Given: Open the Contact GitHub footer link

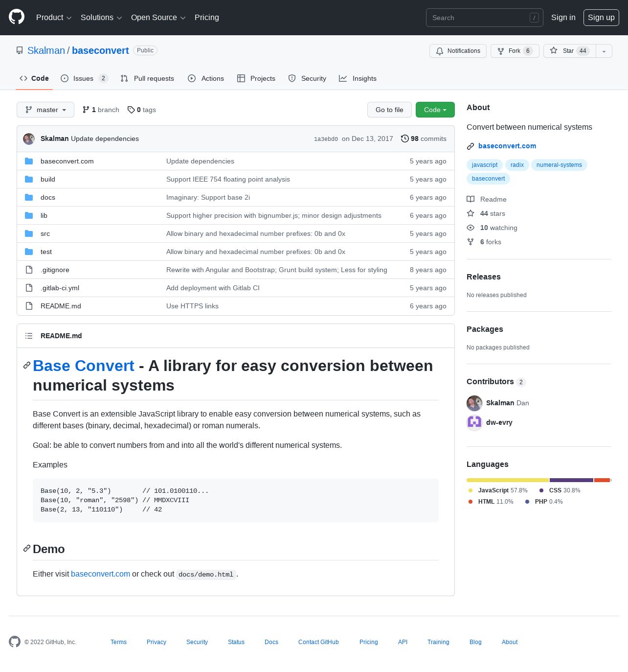Looking at the screenshot, I should point(318,642).
